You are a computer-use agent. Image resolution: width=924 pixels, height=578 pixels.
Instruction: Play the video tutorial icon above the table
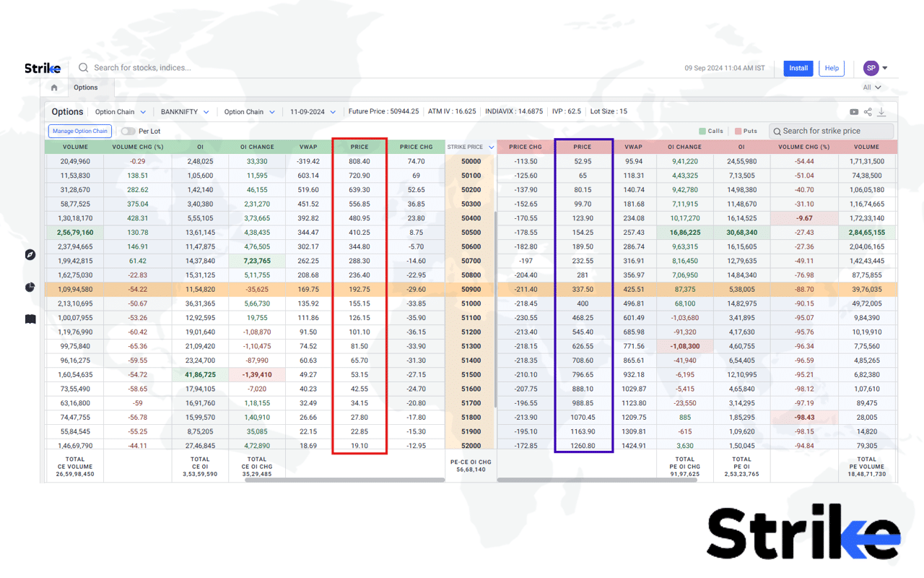[x=854, y=111]
